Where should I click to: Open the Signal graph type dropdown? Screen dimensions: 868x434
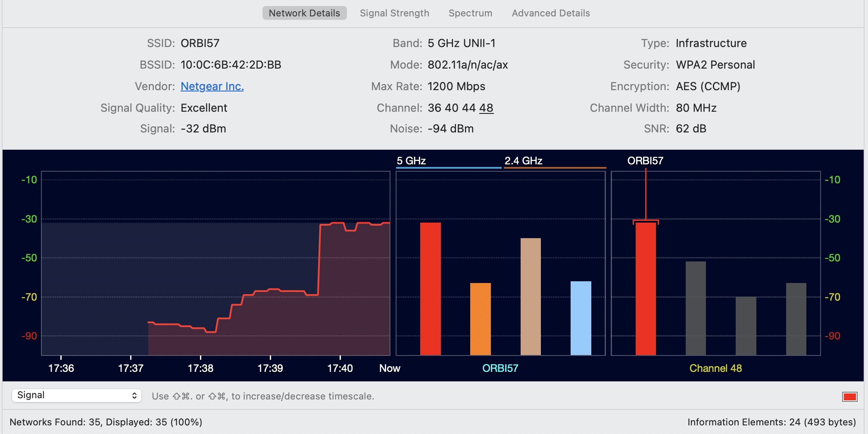coord(77,396)
